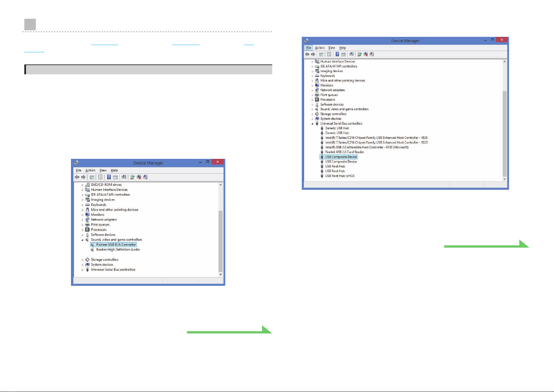Collapse Sound, video and game controllers above Pioneer
Screen dimensions: 554x392
(x=83, y=240)
